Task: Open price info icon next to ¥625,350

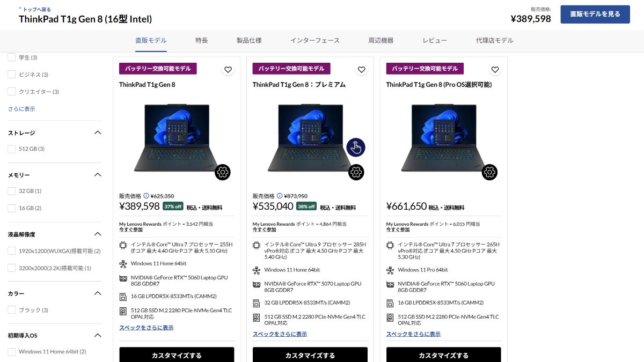Action: [146, 196]
